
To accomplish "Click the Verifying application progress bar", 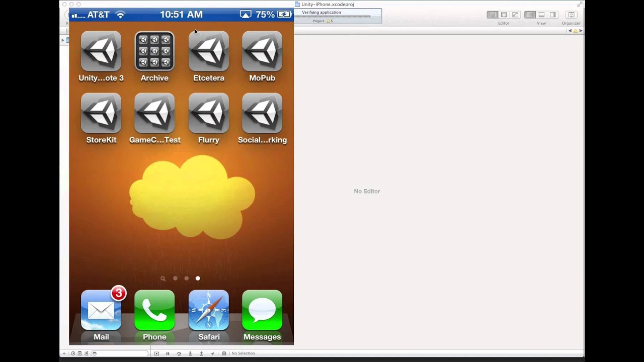I will [333, 17].
